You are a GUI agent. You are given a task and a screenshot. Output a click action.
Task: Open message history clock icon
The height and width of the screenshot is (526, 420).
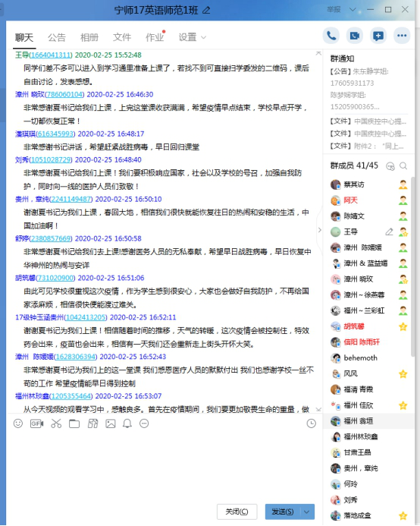312,424
